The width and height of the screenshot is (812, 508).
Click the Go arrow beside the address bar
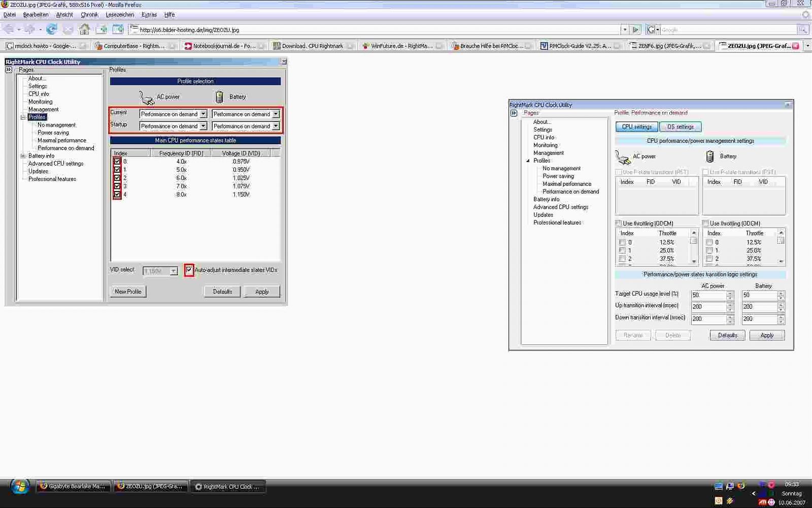click(635, 29)
